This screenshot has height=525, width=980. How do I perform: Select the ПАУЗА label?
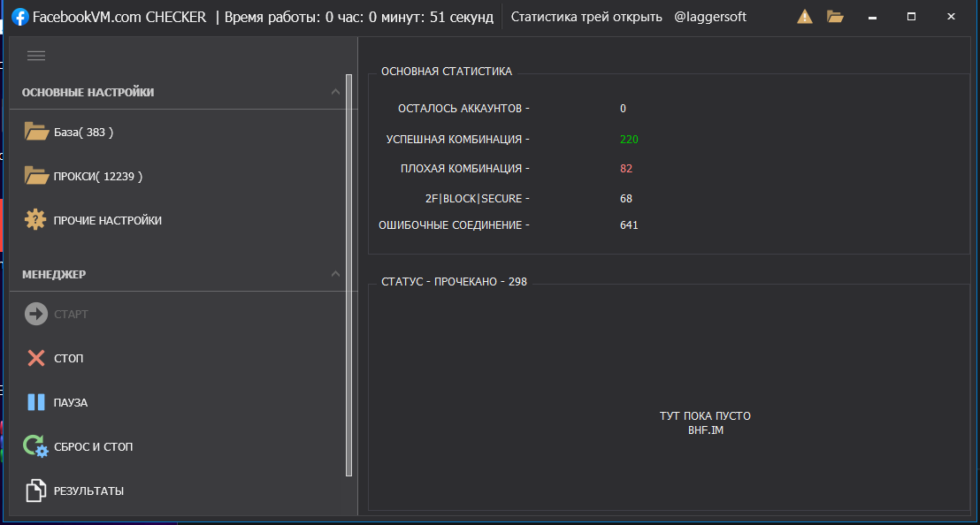tap(71, 403)
